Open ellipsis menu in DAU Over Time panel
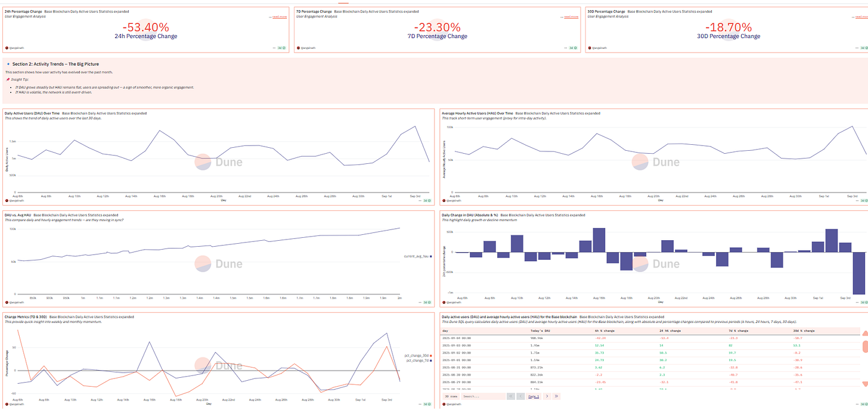This screenshot has height=410, width=868. pos(418,201)
